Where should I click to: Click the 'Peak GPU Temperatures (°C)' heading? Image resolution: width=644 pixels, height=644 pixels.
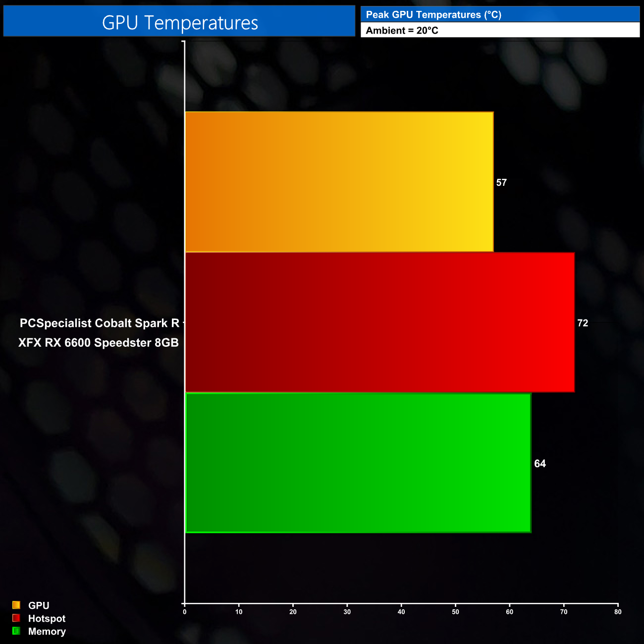click(x=433, y=14)
